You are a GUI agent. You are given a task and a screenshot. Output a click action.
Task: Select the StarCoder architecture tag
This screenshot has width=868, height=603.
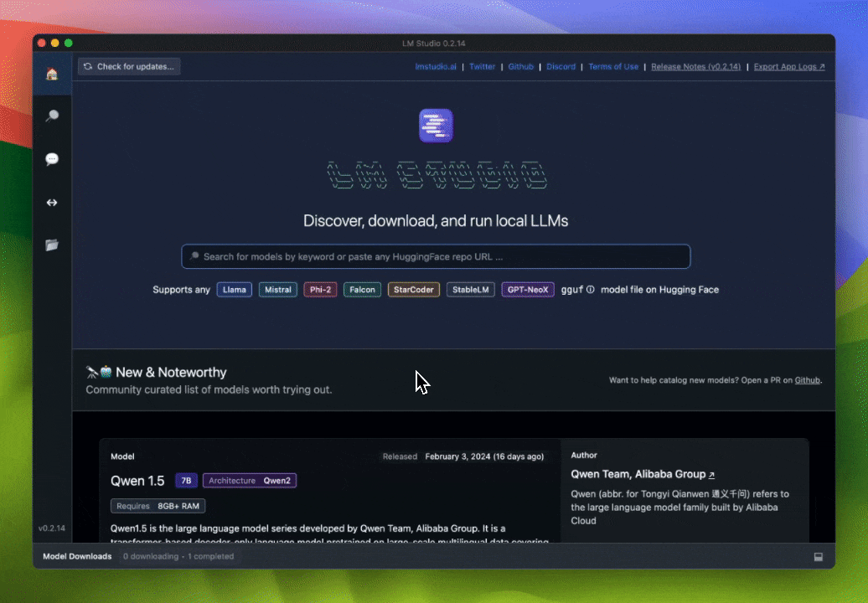click(414, 290)
